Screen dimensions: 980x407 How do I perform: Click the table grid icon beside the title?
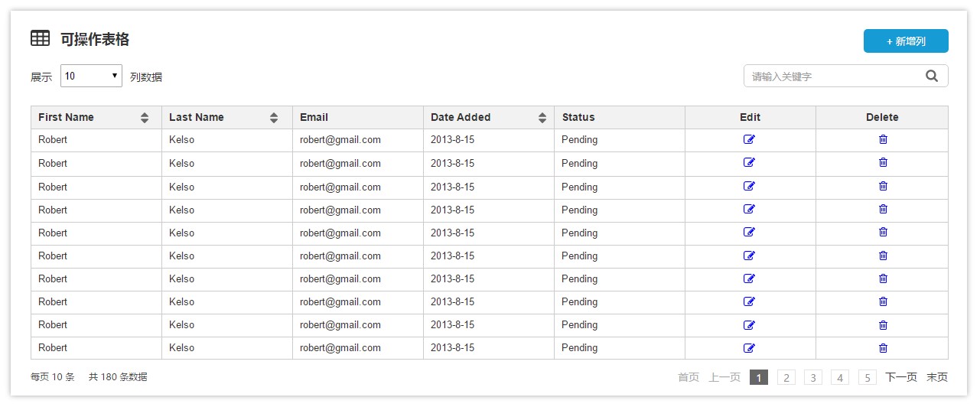40,38
